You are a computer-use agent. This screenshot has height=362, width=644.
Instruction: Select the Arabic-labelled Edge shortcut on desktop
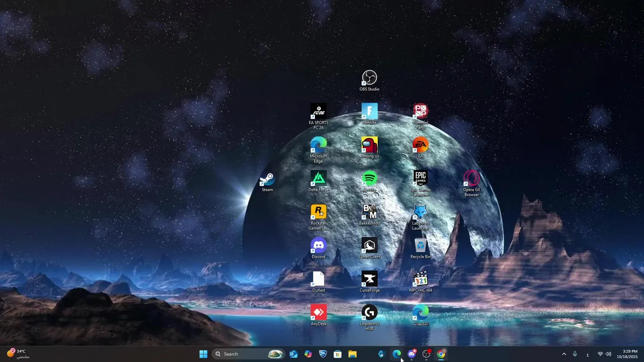pyautogui.click(x=420, y=316)
